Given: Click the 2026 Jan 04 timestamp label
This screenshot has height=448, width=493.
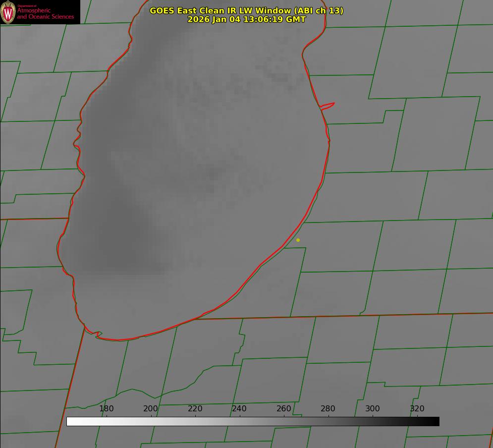Looking at the screenshot, I should pyautogui.click(x=246, y=19).
